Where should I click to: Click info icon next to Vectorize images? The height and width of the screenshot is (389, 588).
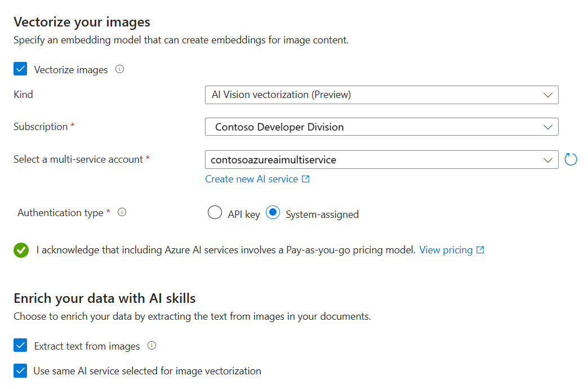(119, 70)
